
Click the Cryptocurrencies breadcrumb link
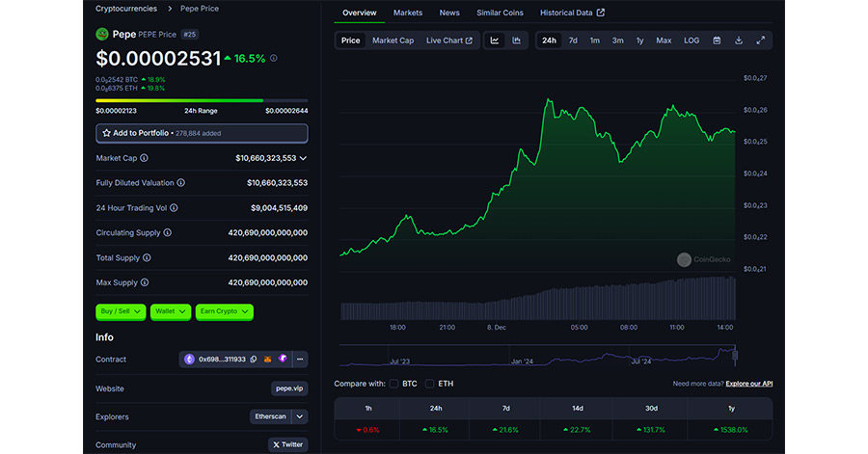tap(126, 9)
